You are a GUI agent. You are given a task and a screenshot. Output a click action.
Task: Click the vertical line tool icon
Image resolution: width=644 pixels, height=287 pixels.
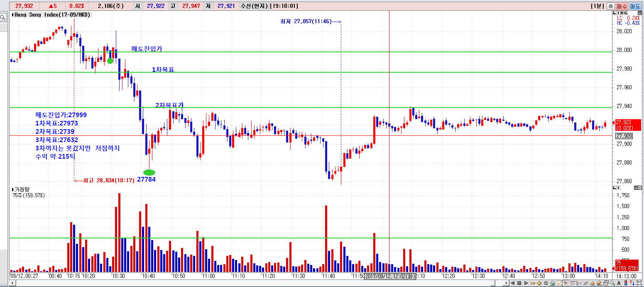click(579, 283)
